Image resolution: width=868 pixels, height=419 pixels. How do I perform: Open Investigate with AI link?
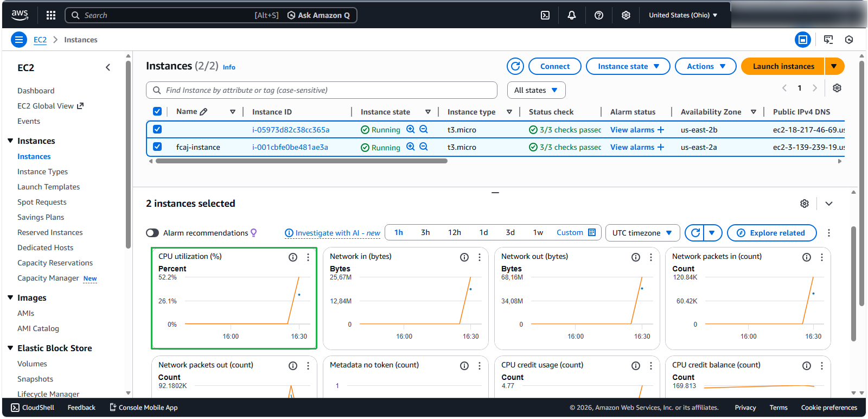click(333, 233)
